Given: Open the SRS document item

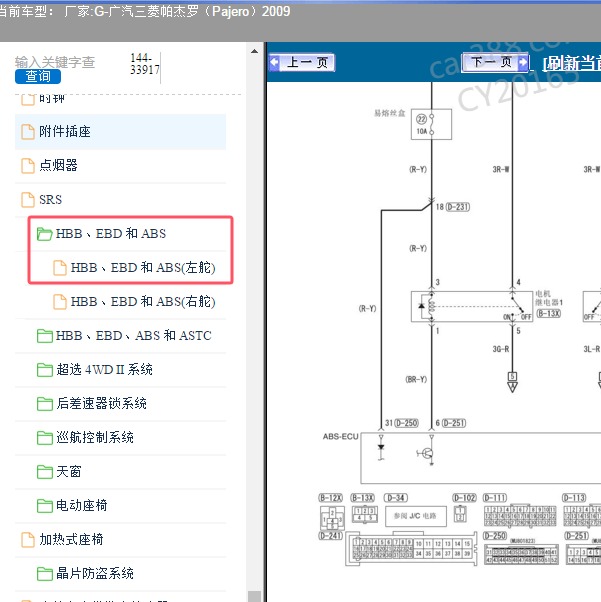Looking at the screenshot, I should coord(120,200).
